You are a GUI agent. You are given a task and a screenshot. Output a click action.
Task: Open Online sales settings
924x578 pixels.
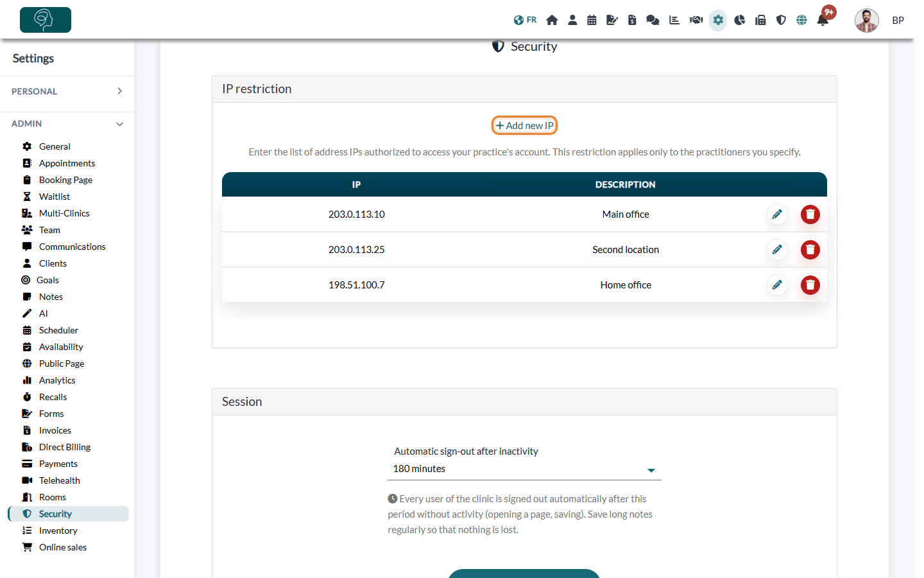coord(63,547)
